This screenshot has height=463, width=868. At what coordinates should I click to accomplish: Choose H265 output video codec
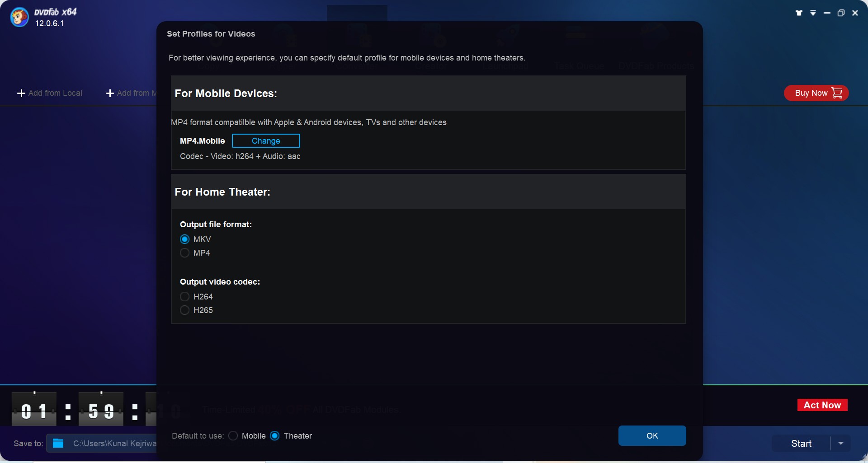pyautogui.click(x=184, y=310)
